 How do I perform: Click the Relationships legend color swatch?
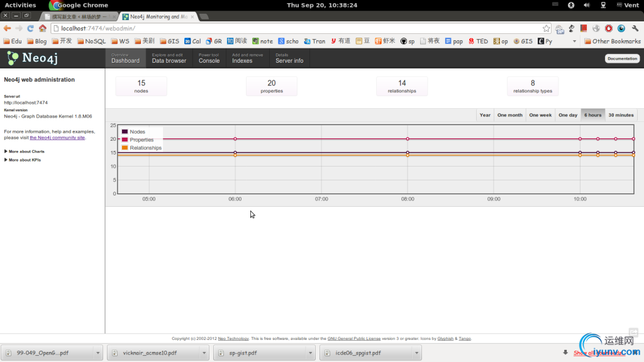pos(125,148)
